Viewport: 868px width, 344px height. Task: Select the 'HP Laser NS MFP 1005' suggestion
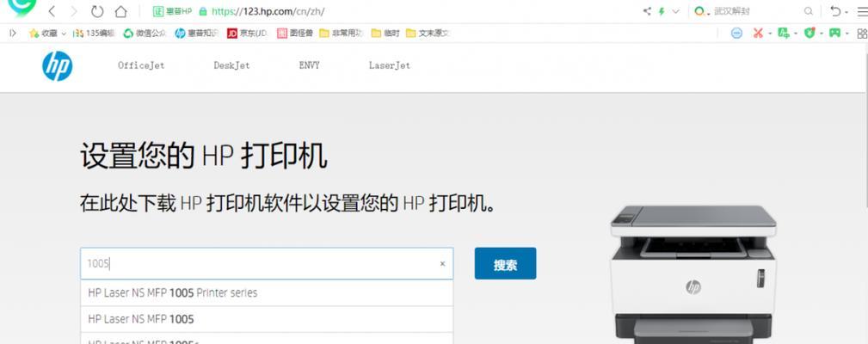[x=267, y=319]
